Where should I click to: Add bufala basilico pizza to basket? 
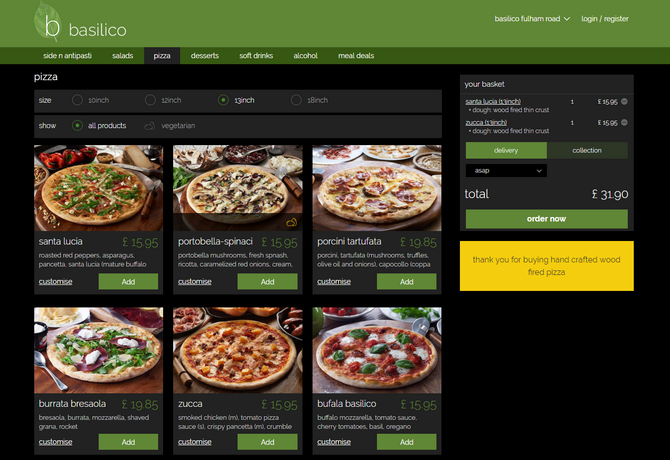[406, 442]
